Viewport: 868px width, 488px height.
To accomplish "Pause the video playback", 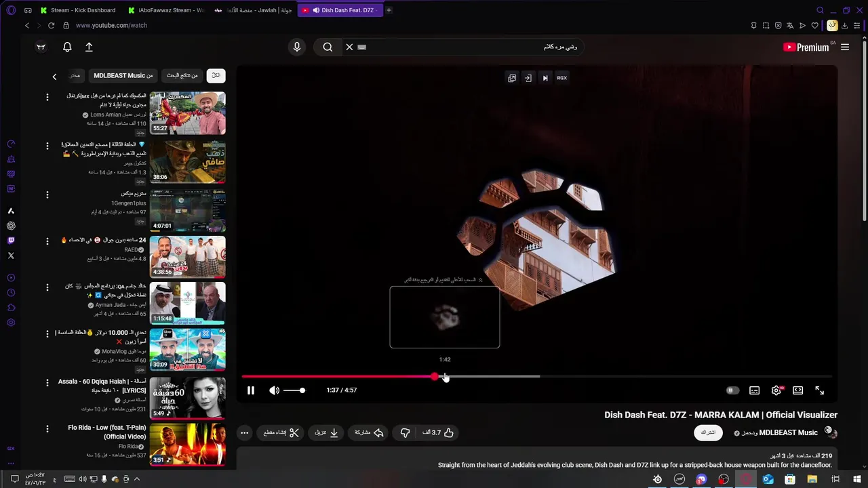I will (x=251, y=390).
